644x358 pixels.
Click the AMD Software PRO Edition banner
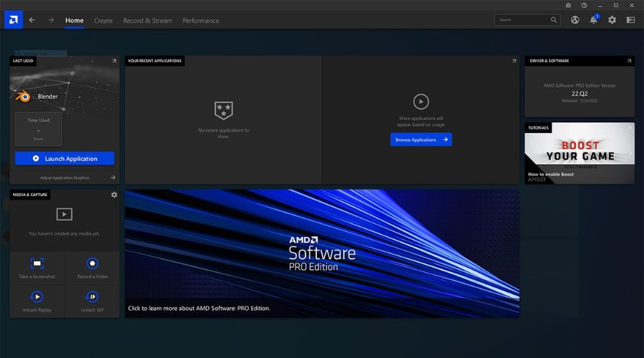point(323,253)
